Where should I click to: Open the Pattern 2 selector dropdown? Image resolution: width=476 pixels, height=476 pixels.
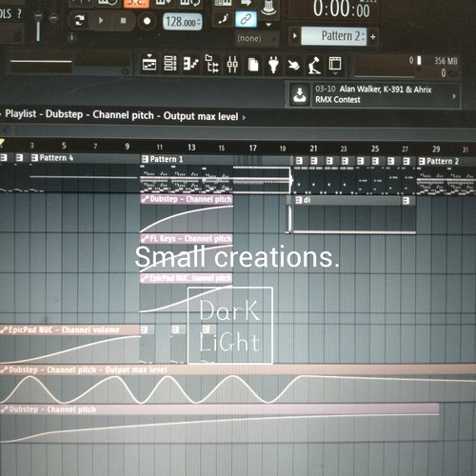(x=333, y=36)
